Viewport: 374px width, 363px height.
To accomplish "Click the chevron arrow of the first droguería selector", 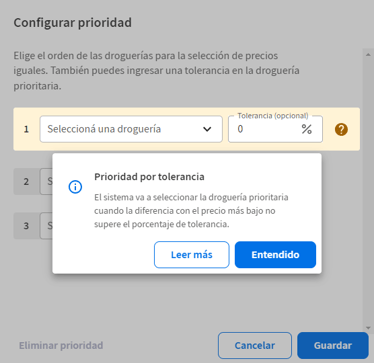I will click(207, 129).
